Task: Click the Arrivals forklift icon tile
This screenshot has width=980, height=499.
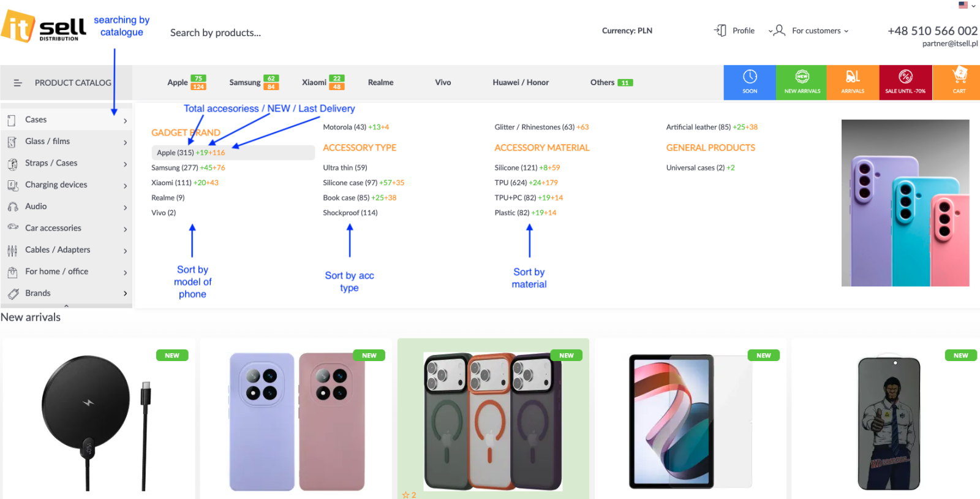Action: click(853, 82)
